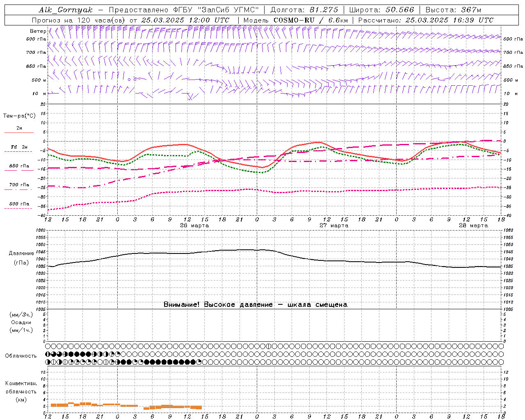Click the (мм/1ч.) precipitation unit label
The height and width of the screenshot is (420, 525).
(x=21, y=330)
